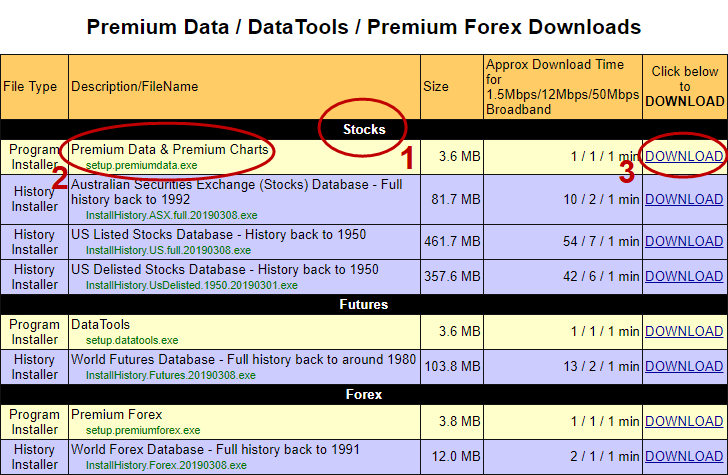This screenshot has height=475, width=728.
Task: Click the World Futures Database description text
Action: pyautogui.click(x=243, y=359)
